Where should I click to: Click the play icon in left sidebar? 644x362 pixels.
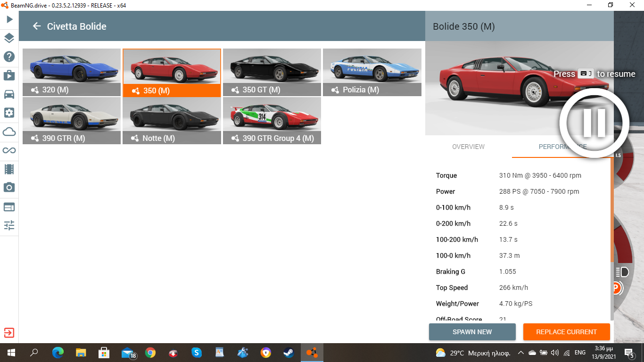(x=9, y=19)
